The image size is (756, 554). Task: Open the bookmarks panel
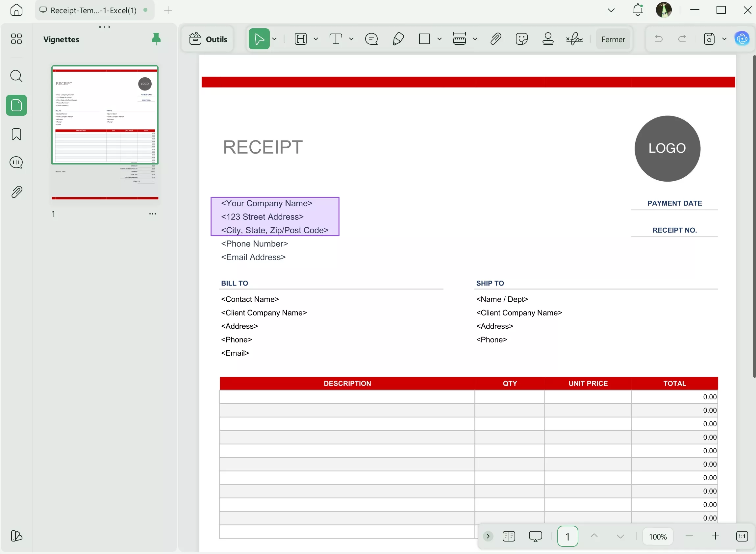pyautogui.click(x=16, y=135)
